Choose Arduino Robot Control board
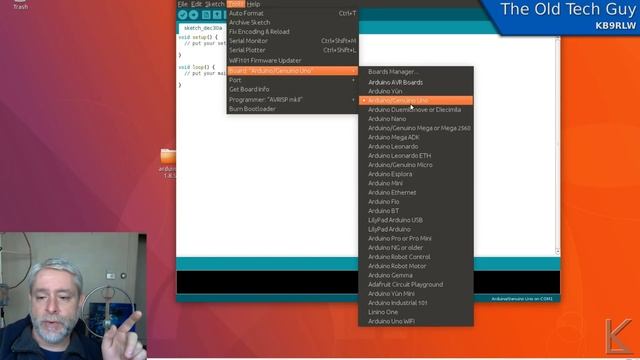The image size is (640, 360). click(x=416, y=257)
